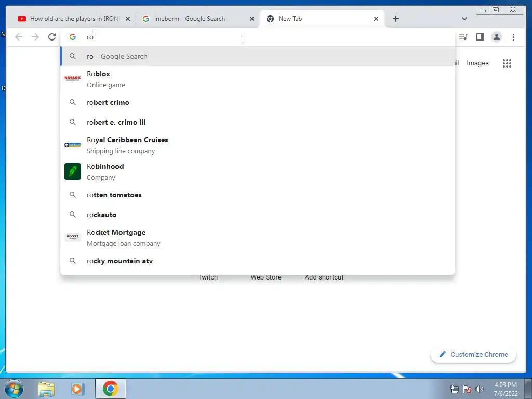This screenshot has width=532, height=399.
Task: Click search icon beside robert crimo
Action: (73, 102)
